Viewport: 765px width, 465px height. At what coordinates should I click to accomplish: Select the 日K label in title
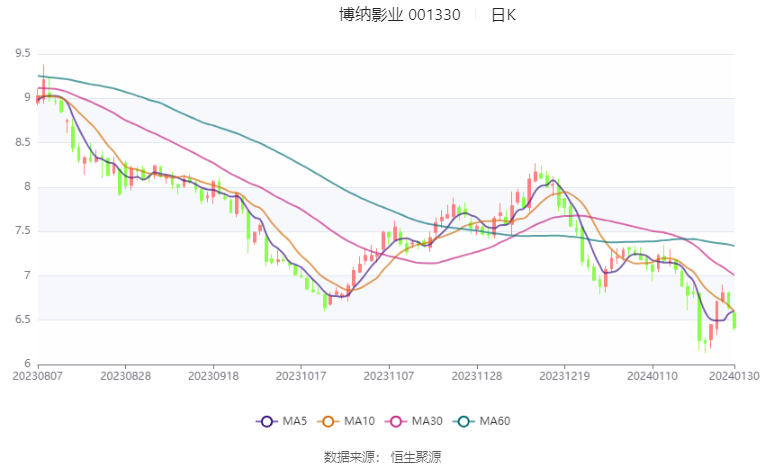[503, 15]
